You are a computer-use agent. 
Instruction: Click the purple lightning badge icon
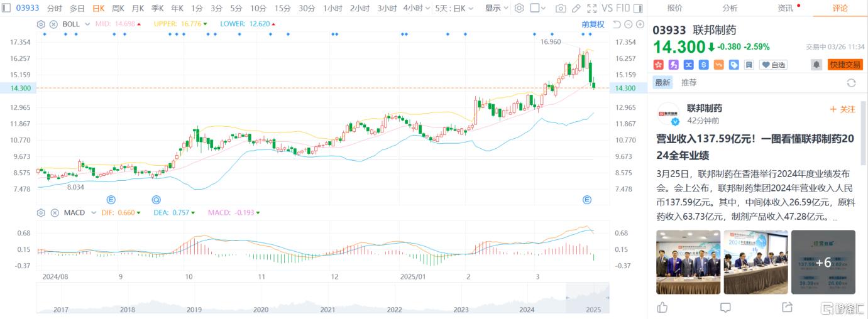[x=674, y=65]
